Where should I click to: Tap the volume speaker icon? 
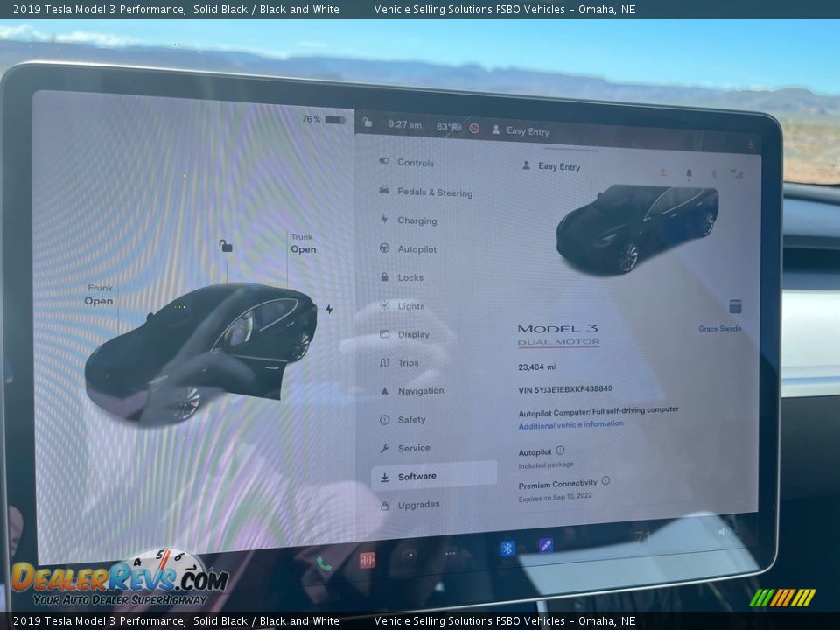pyautogui.click(x=724, y=531)
